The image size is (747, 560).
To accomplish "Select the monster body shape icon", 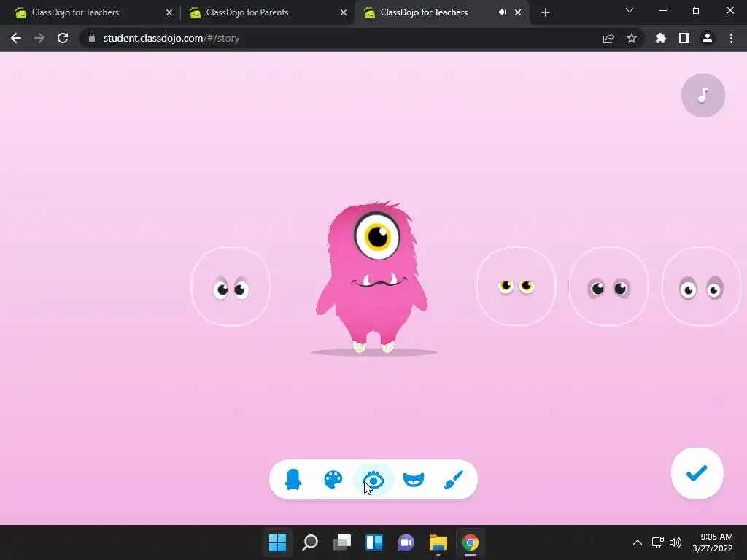I will point(293,479).
